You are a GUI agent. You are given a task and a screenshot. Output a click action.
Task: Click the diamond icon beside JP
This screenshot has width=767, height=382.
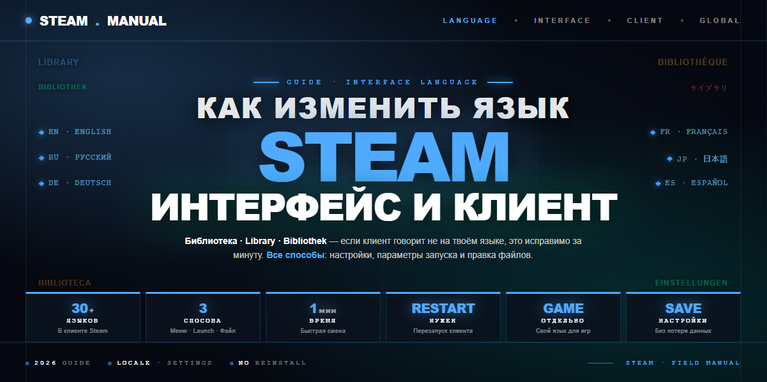point(670,158)
